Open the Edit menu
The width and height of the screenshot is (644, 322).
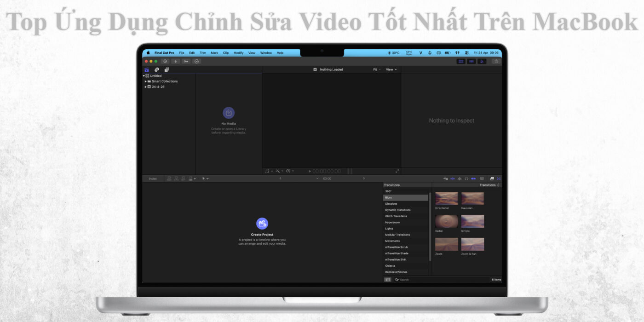coord(192,53)
